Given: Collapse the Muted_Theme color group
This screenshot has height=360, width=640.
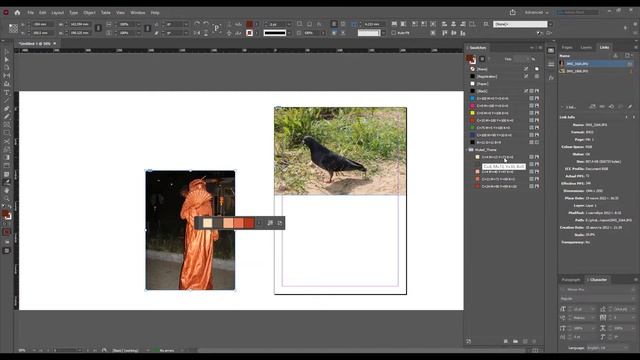Looking at the screenshot, I should [467, 150].
